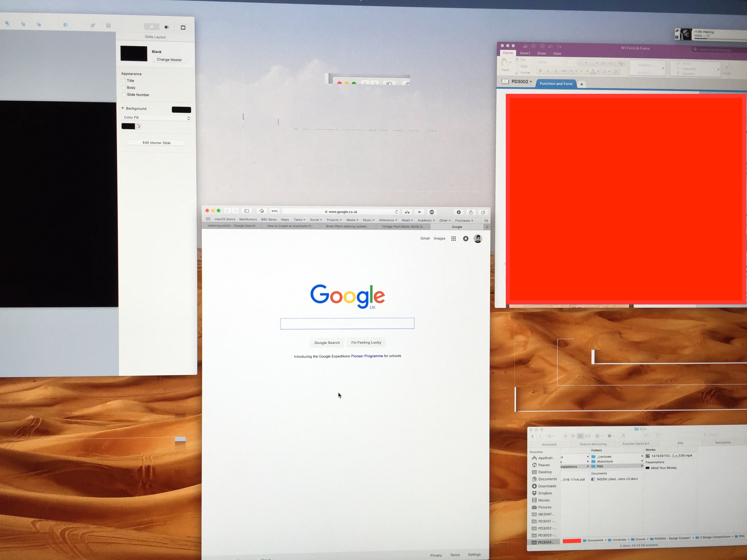Switch Finder to column view
This screenshot has height=560, width=747.
click(x=580, y=436)
